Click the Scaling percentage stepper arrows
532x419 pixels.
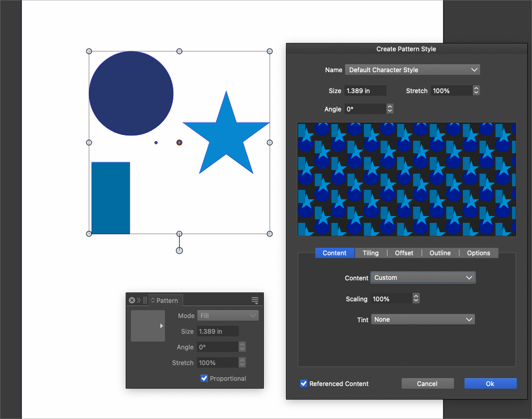(x=416, y=299)
